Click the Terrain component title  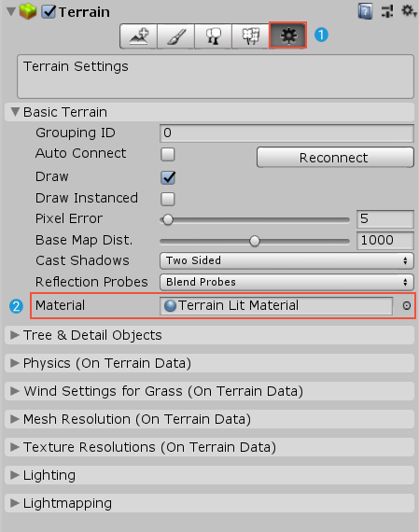point(84,12)
